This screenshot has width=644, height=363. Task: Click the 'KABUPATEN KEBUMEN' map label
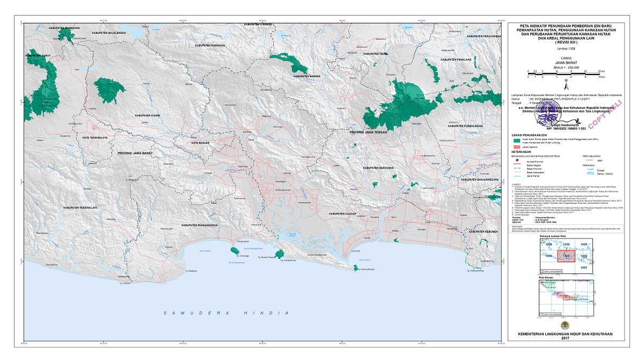(x=483, y=232)
